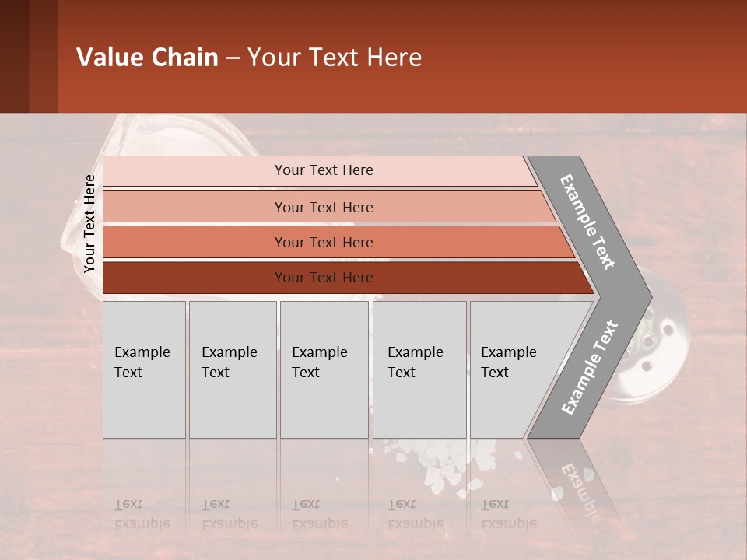Image resolution: width=747 pixels, height=560 pixels.
Task: Select the dark brown Your Text Here bar
Action: 348,278
